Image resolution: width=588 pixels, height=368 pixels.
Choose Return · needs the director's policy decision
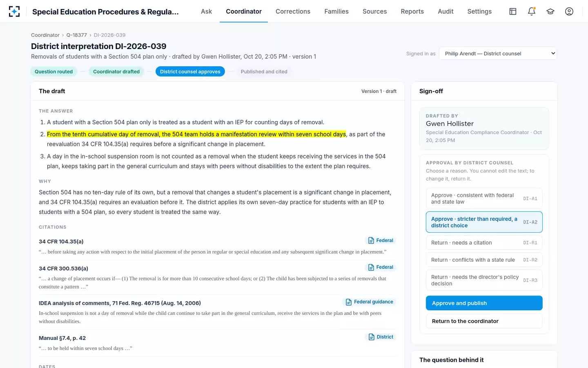click(484, 280)
